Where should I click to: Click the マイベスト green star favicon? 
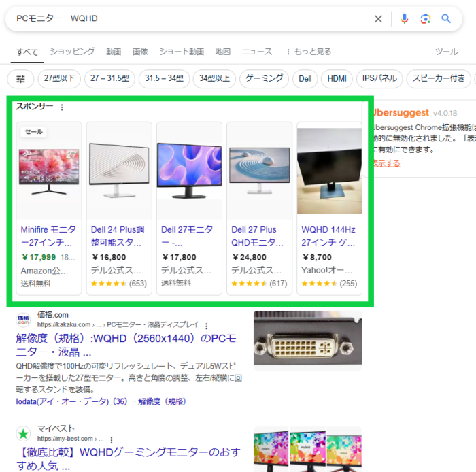point(23,434)
